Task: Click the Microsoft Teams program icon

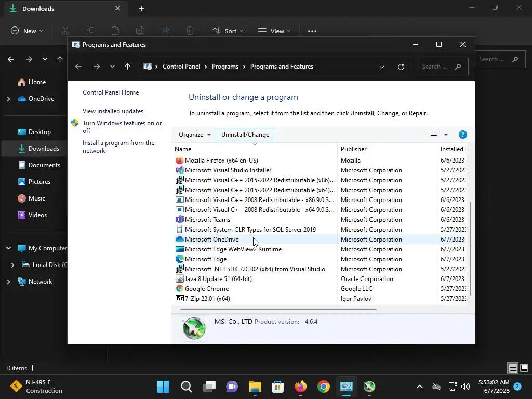Action: [x=179, y=220]
